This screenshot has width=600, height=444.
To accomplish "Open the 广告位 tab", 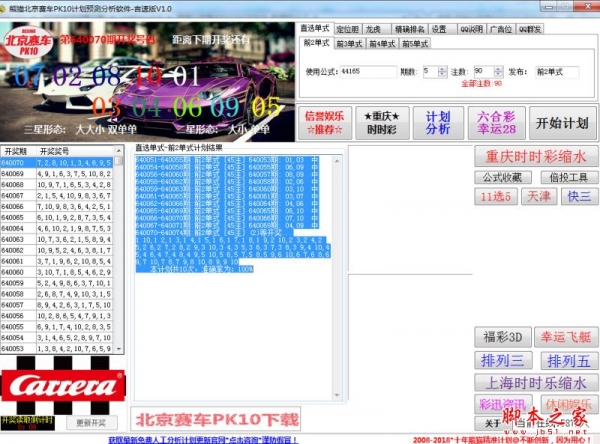I will click(501, 29).
